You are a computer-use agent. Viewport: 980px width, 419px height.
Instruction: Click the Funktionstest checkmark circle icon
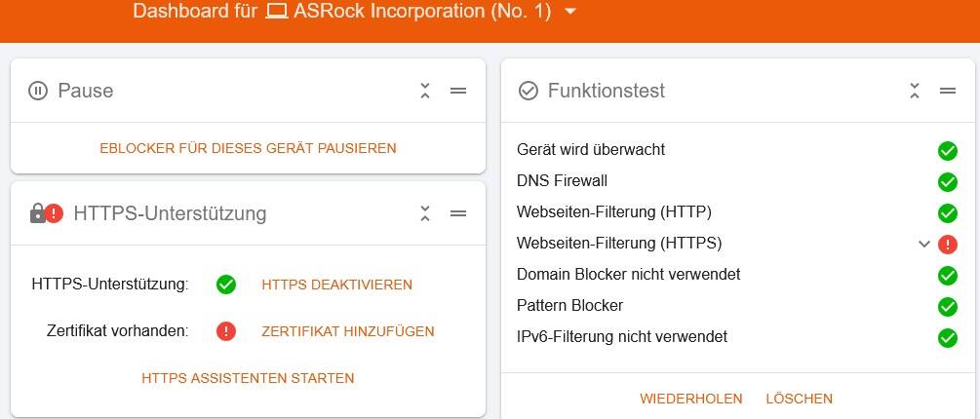pos(529,91)
